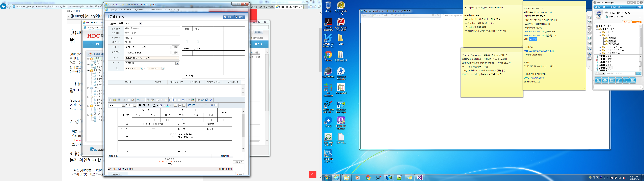Check the 병가 checkbox
The image size is (644, 181).
click(x=139, y=120)
